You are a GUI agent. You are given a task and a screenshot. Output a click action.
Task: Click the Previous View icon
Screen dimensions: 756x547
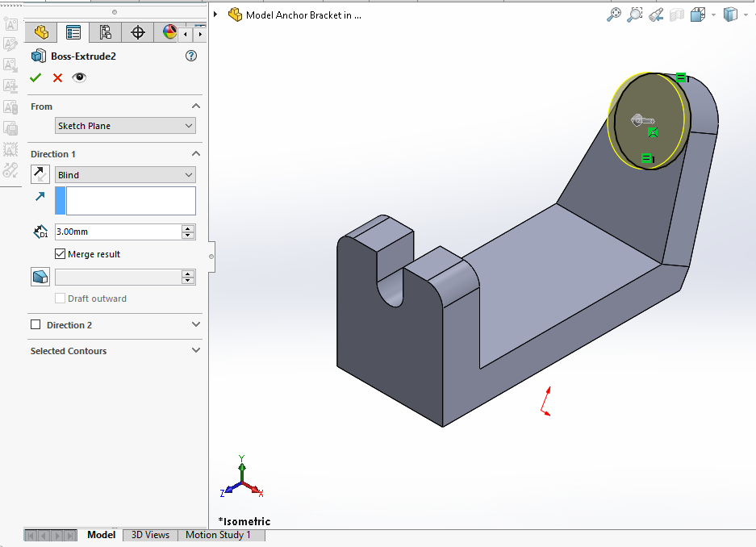click(656, 15)
